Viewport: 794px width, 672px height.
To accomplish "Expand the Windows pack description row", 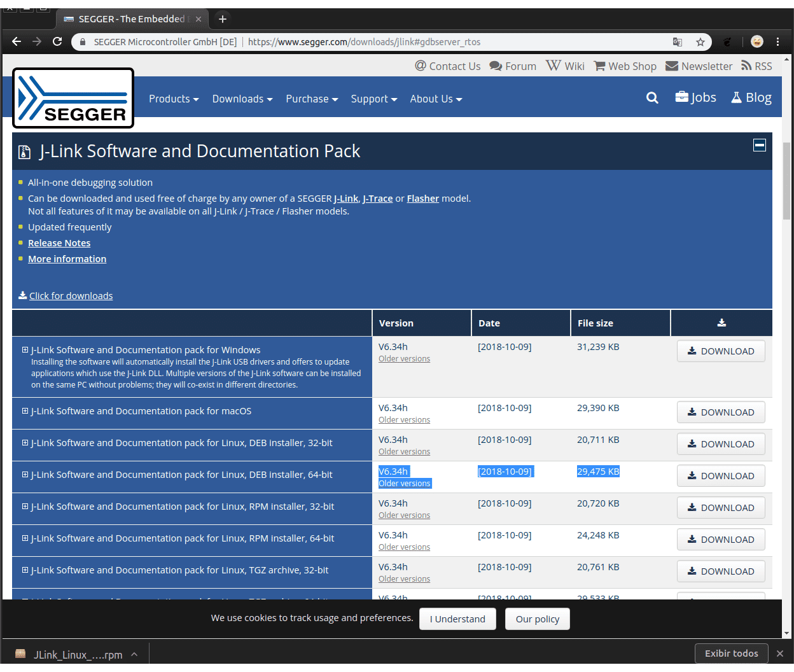I will pyautogui.click(x=25, y=350).
